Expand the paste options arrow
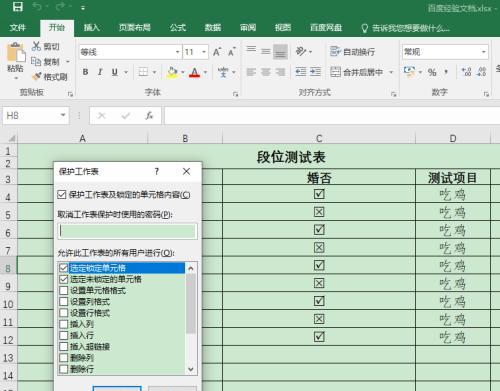Screen dimensions: 500x391 coord(16,78)
